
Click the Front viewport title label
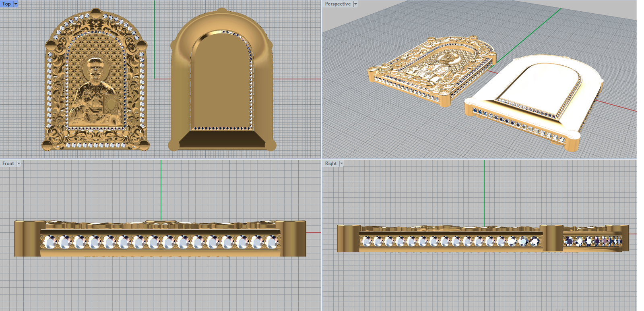[x=8, y=163]
